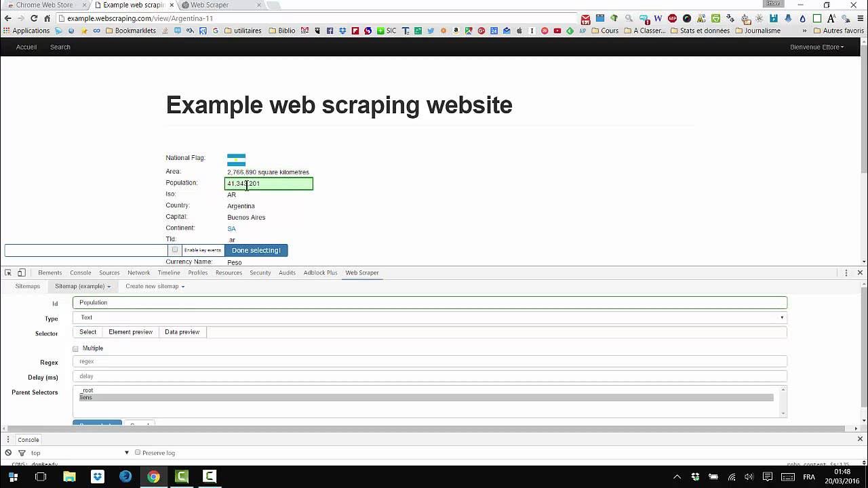Click the Delay (ms) input field
The image size is (868, 488).
coord(430,376)
